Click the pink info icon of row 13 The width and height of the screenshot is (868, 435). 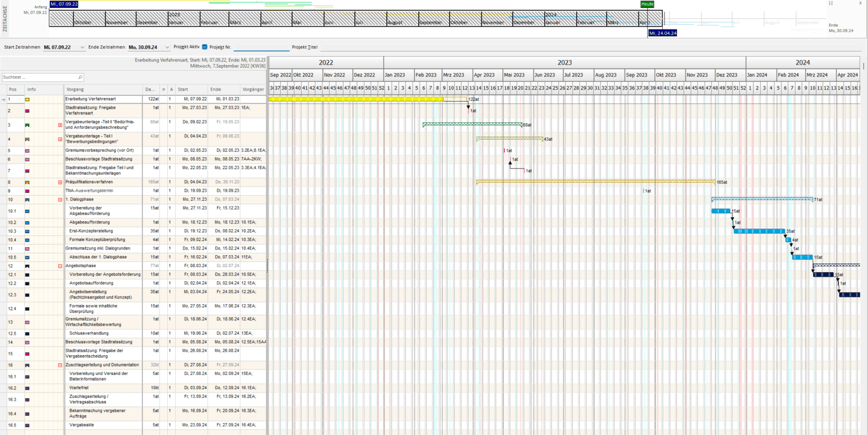click(28, 322)
